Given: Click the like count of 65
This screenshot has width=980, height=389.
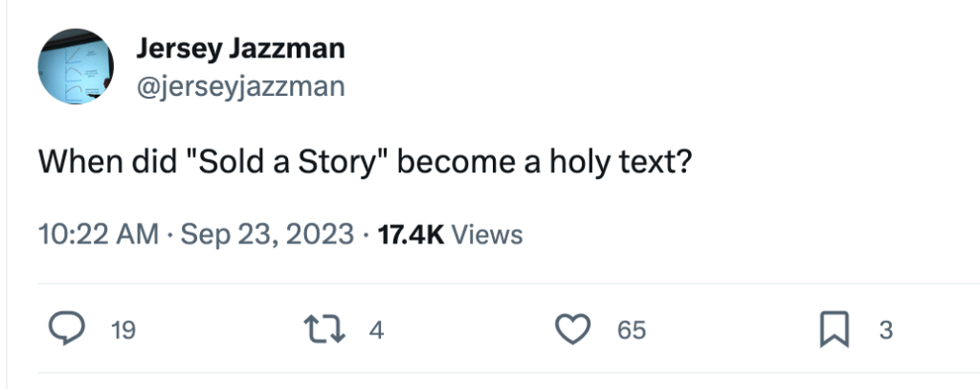Looking at the screenshot, I should coord(631,332).
